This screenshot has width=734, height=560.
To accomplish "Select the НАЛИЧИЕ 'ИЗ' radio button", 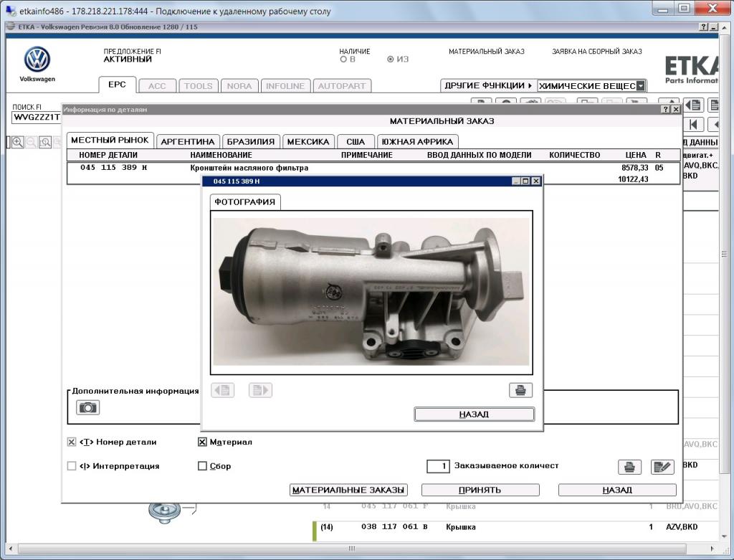I will [x=391, y=60].
